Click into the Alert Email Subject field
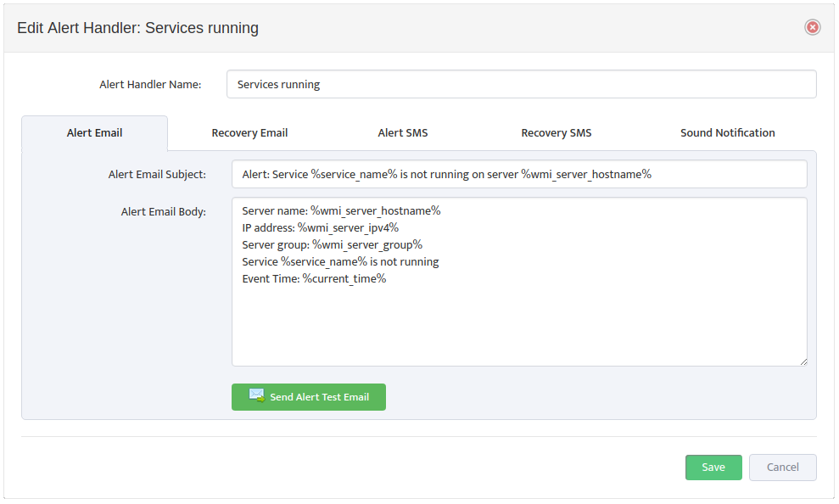The width and height of the screenshot is (839, 504). click(518, 174)
